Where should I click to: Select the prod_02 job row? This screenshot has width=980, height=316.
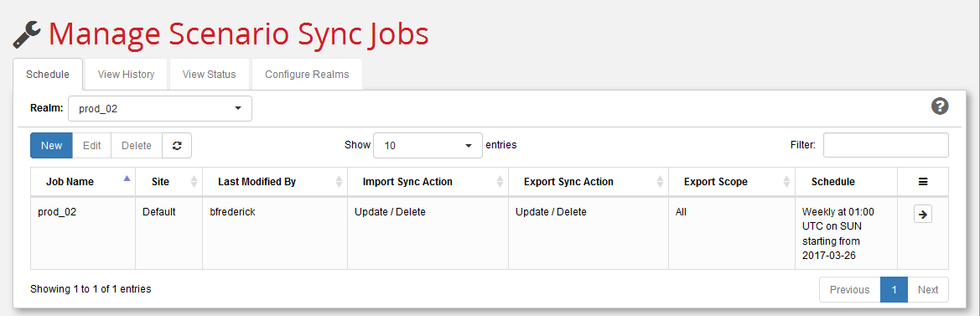490,234
